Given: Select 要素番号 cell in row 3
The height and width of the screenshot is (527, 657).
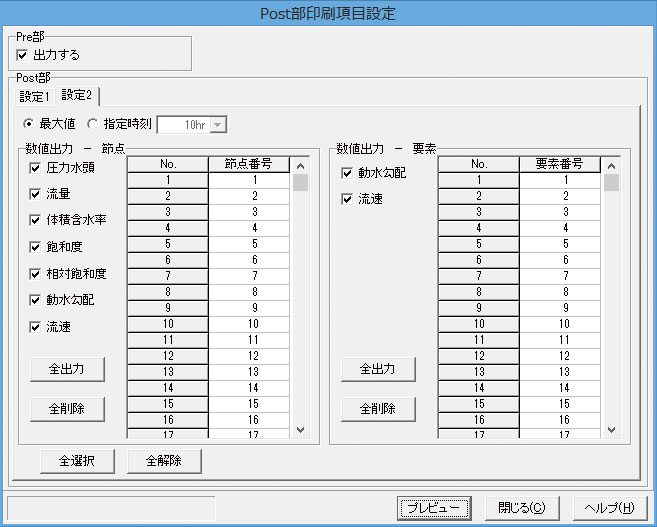Looking at the screenshot, I should 560,212.
